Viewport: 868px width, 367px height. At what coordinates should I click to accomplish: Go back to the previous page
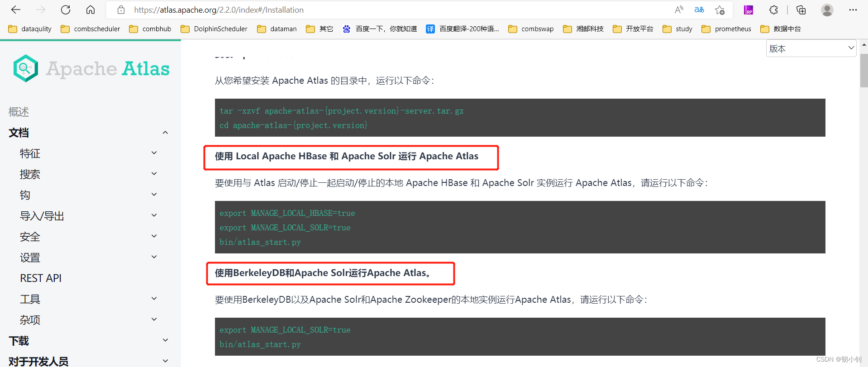pyautogui.click(x=16, y=10)
